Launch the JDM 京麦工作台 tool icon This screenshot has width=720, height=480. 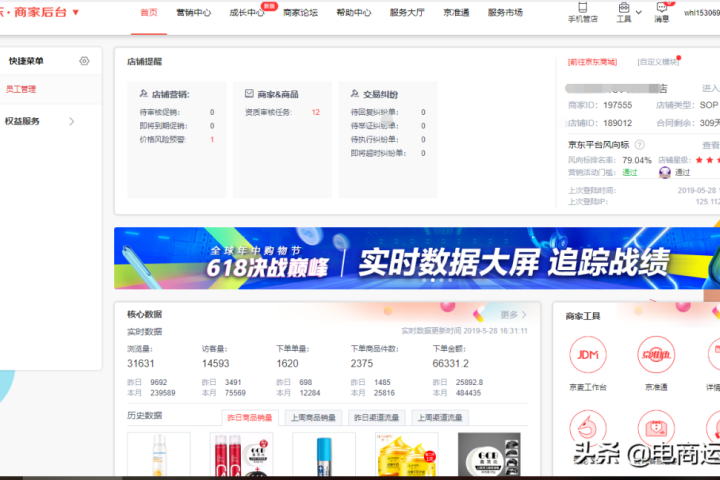click(588, 355)
